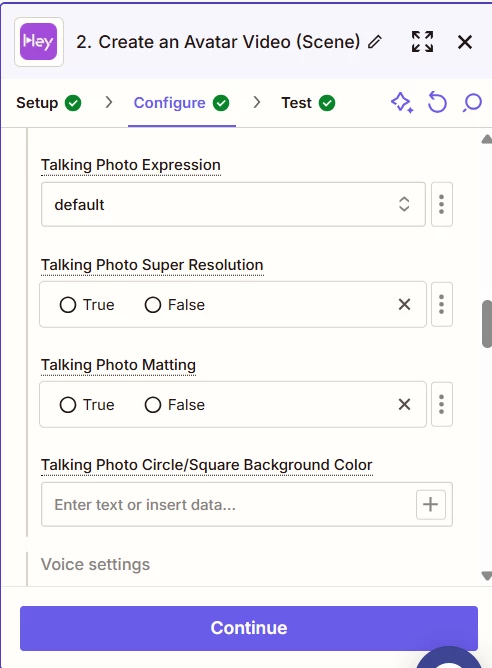492x668 pixels.
Task: Expand the panel to full screen
Action: tap(422, 42)
